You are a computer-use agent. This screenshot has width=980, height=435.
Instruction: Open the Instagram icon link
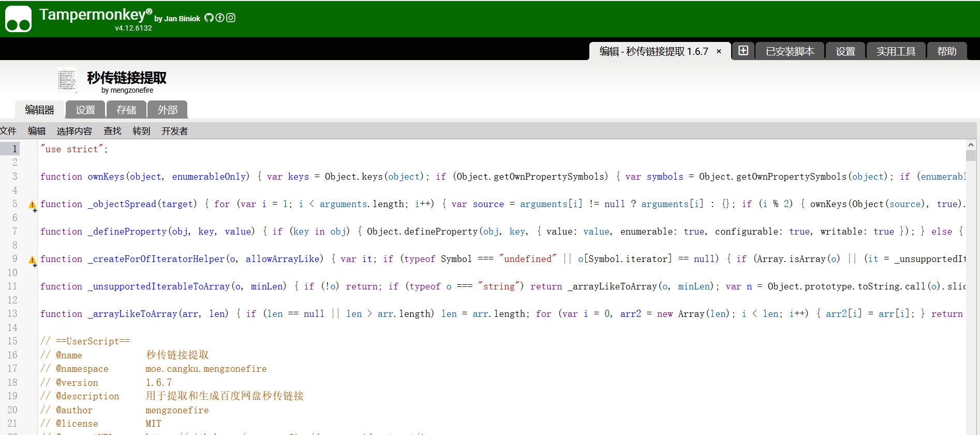231,18
